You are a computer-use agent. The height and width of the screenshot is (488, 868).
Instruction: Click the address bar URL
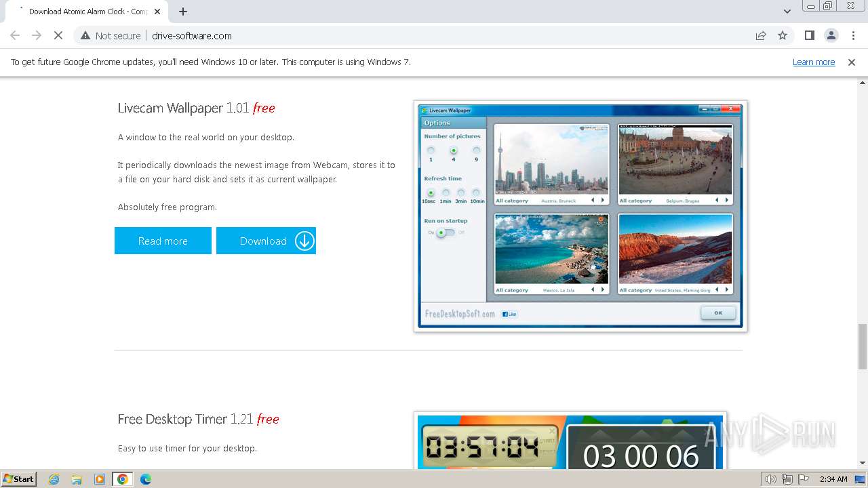coord(192,35)
